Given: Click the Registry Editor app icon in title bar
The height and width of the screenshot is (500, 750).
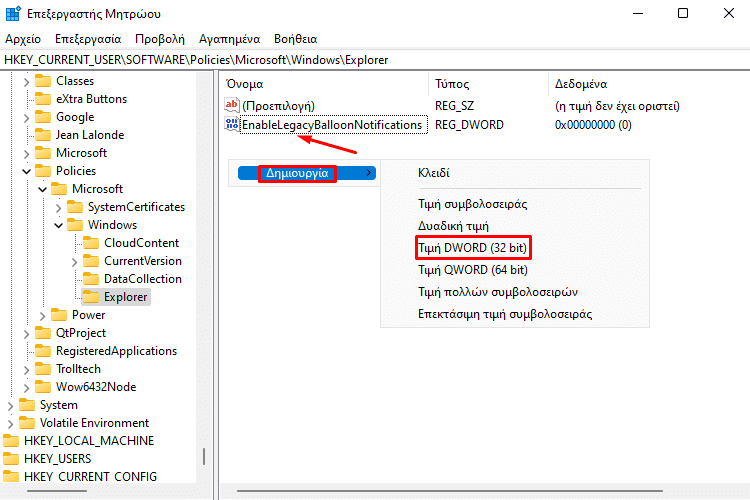Looking at the screenshot, I should pyautogui.click(x=13, y=13).
